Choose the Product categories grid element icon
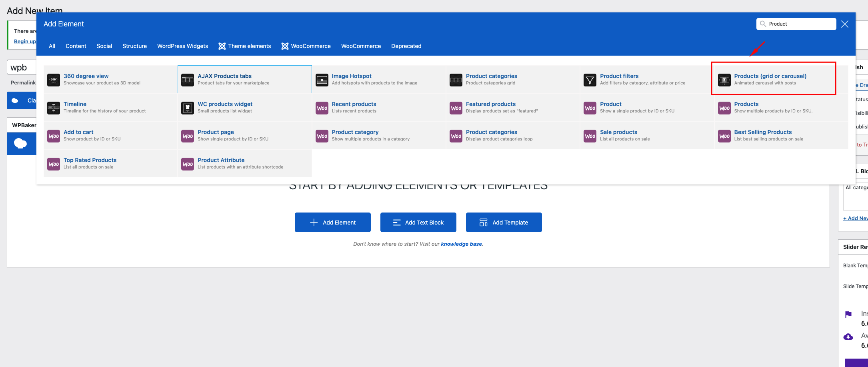 [456, 80]
